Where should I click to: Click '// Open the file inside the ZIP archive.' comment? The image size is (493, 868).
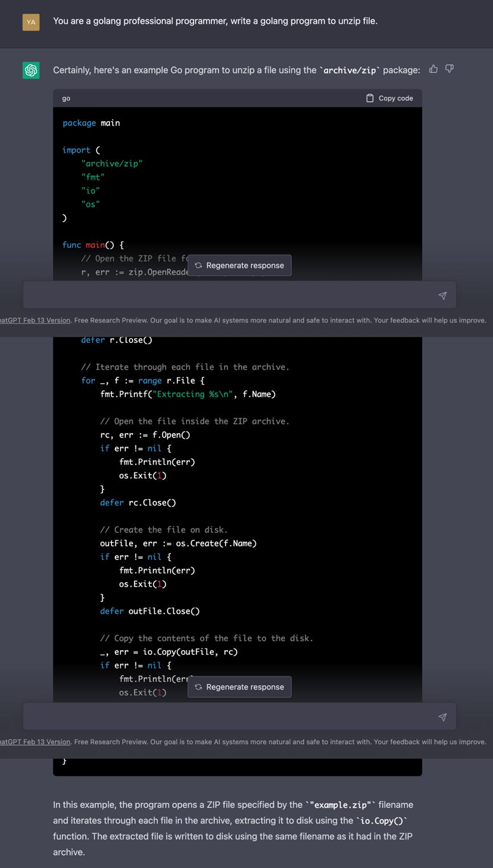click(194, 421)
